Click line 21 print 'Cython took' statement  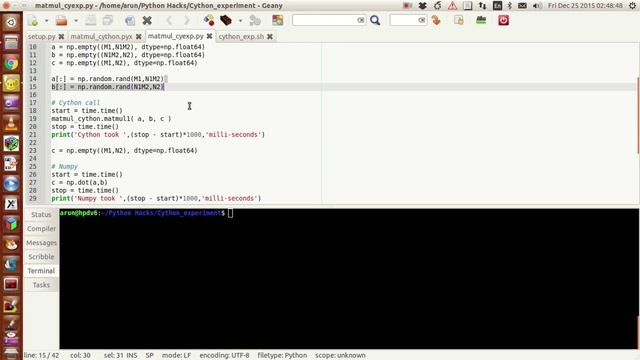click(x=158, y=135)
